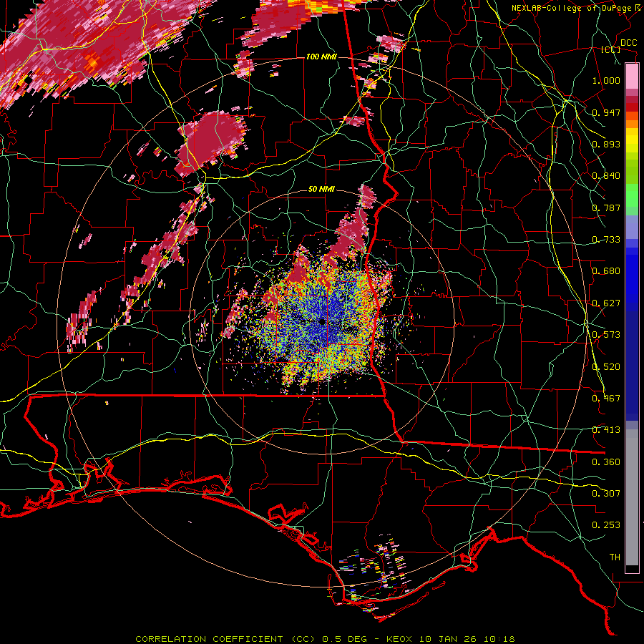
Task: Click the 0.840 color scale label
Action: point(606,176)
